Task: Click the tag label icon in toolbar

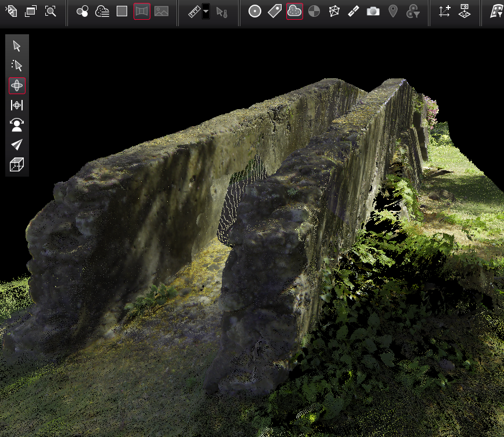Action: (275, 12)
